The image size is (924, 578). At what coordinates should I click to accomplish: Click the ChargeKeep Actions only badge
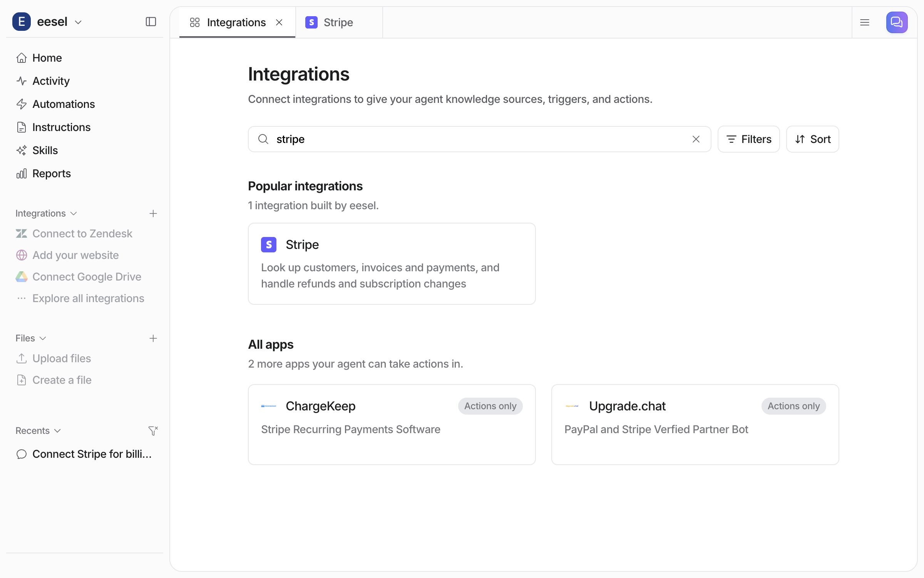point(490,406)
